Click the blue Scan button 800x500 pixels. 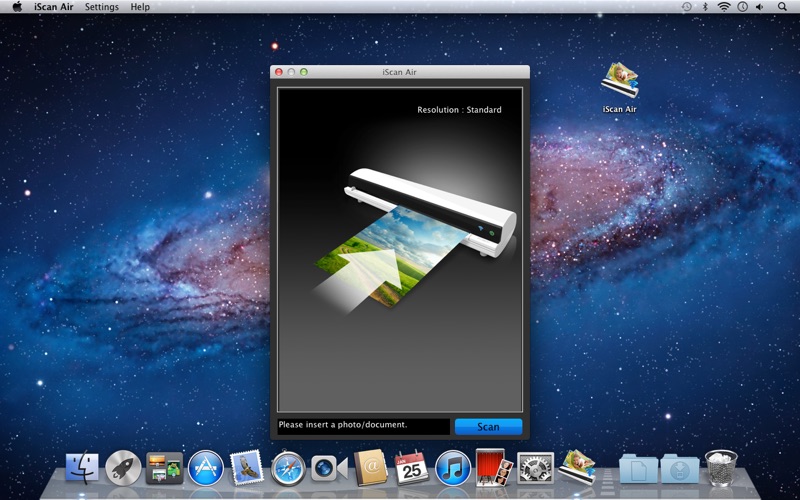488,427
